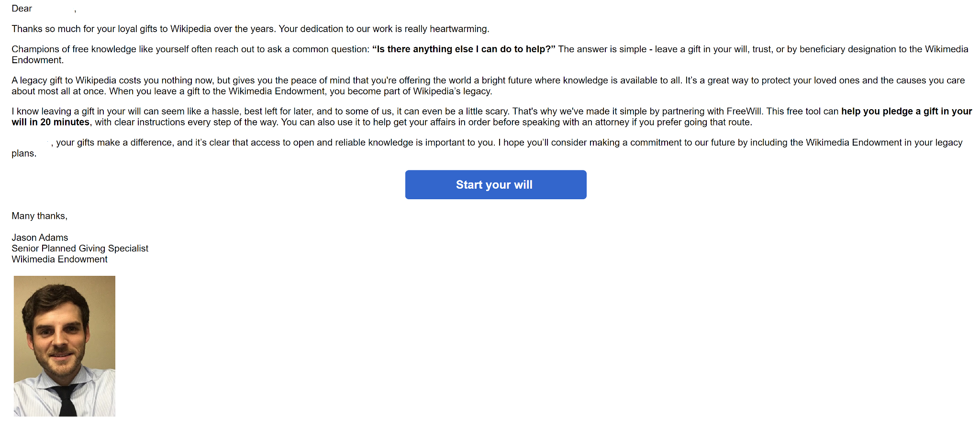Click the word 'plans.' ending the last paragraph

(x=24, y=153)
